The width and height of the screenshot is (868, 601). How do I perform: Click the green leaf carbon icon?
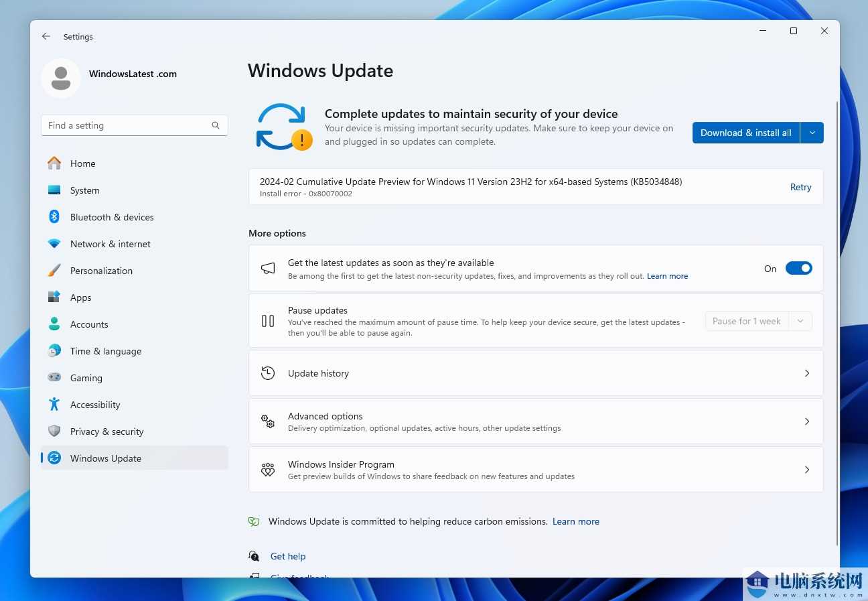[x=254, y=521]
